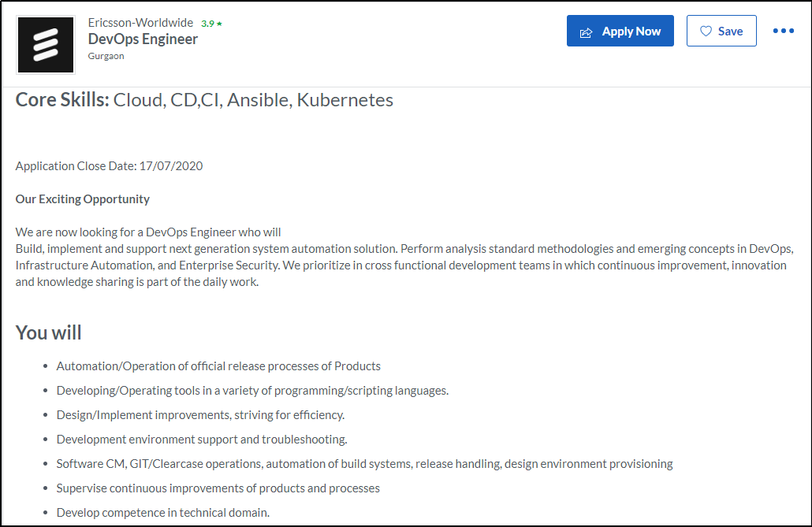Click the Developing/Operating tools bullet item
The image size is (812, 527).
[x=252, y=391]
